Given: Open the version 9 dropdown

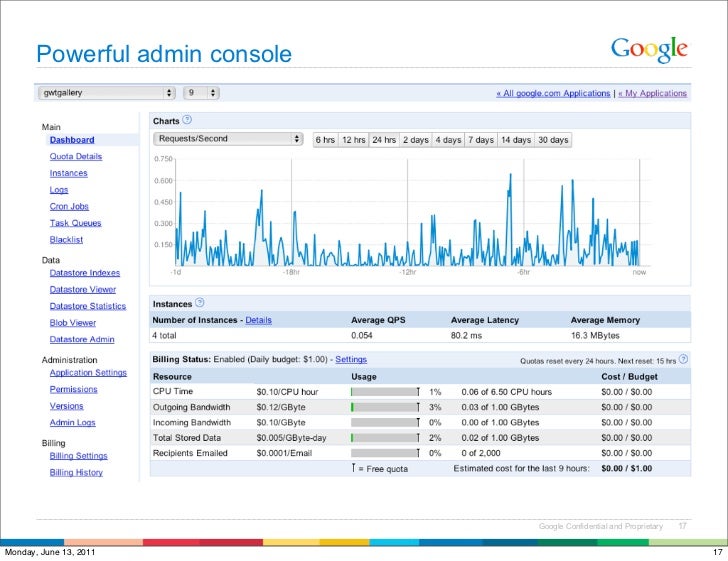Looking at the screenshot, I should point(201,93).
